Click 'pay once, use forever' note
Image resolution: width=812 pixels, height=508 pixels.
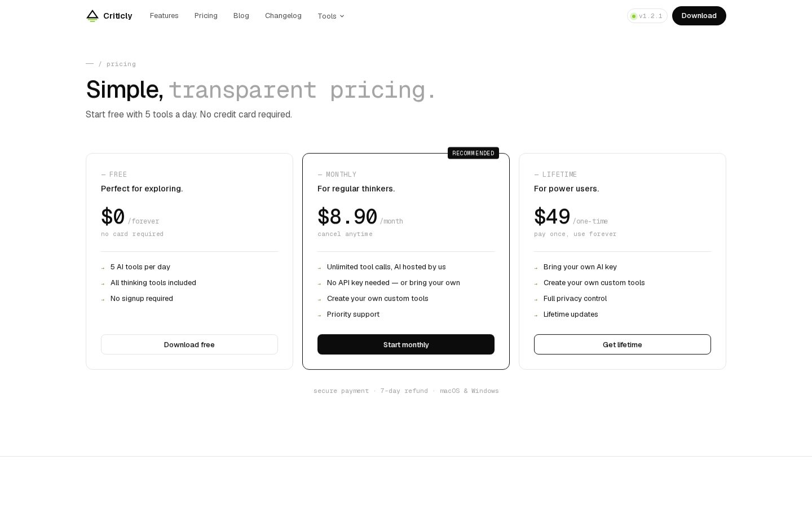[x=575, y=234]
